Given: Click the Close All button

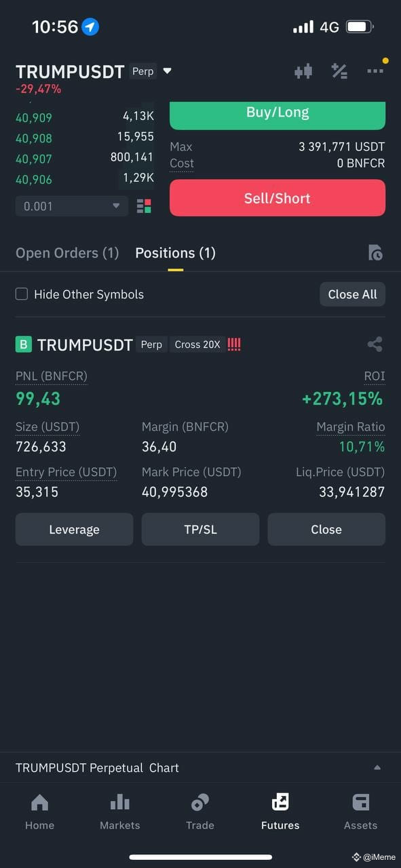Looking at the screenshot, I should (x=352, y=294).
